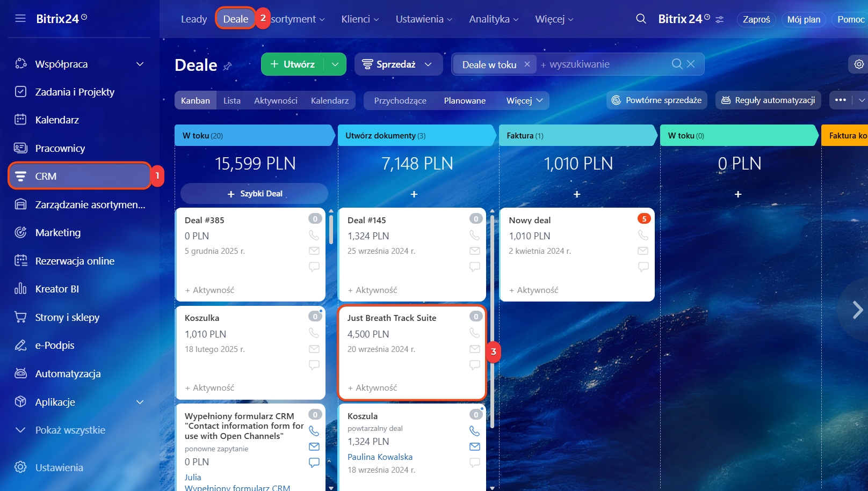
Task: Click the search magnifier in top bar
Action: tap(641, 19)
